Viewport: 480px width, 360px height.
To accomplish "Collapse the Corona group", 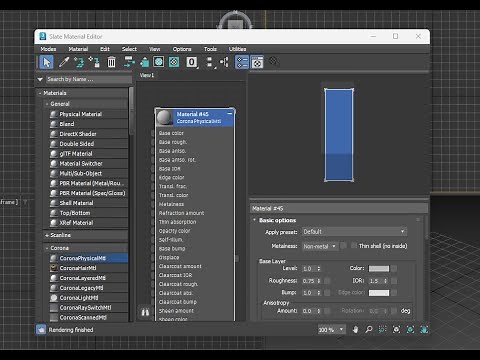I will pos(47,248).
